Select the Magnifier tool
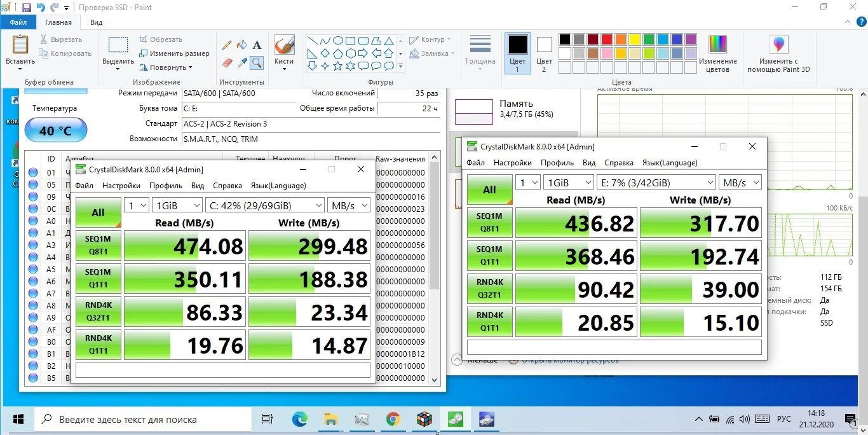Image resolution: width=868 pixels, height=435 pixels. [x=257, y=62]
